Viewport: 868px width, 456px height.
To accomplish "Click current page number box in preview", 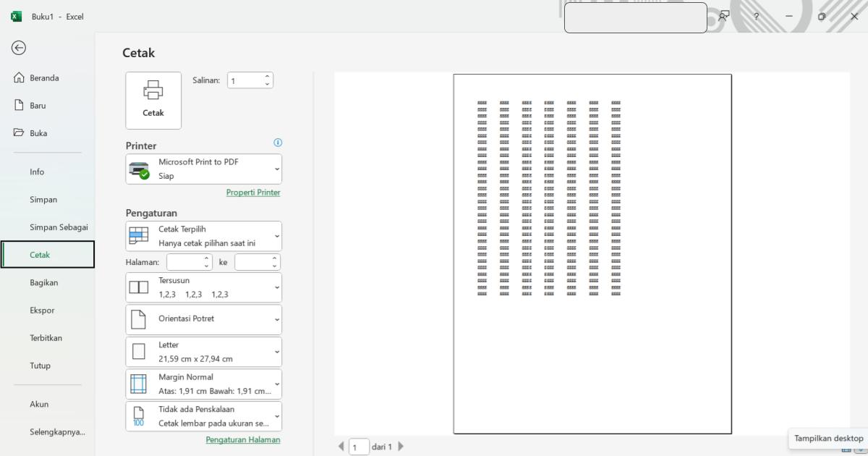I will [x=359, y=447].
